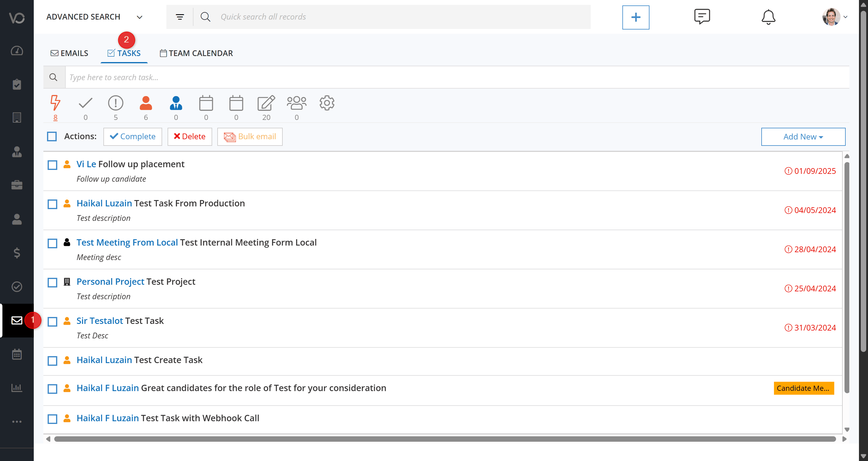
Task: Filter tasks by first calendar icon
Action: [206, 103]
